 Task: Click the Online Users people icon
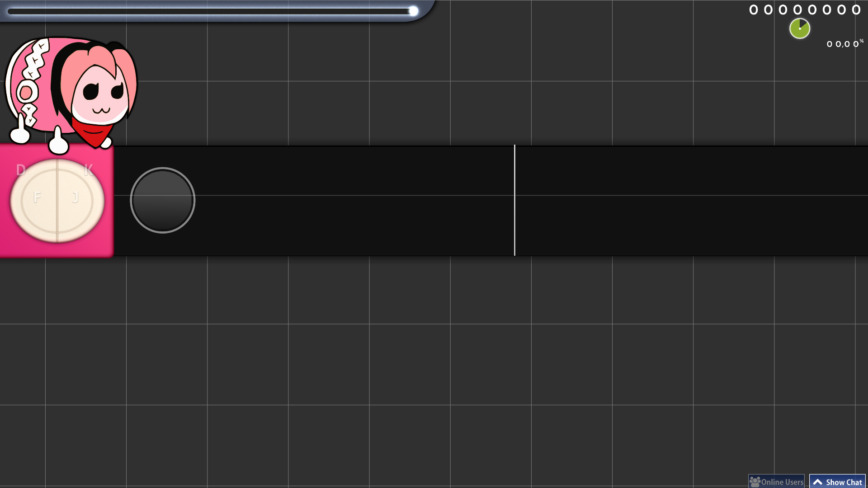pos(755,482)
